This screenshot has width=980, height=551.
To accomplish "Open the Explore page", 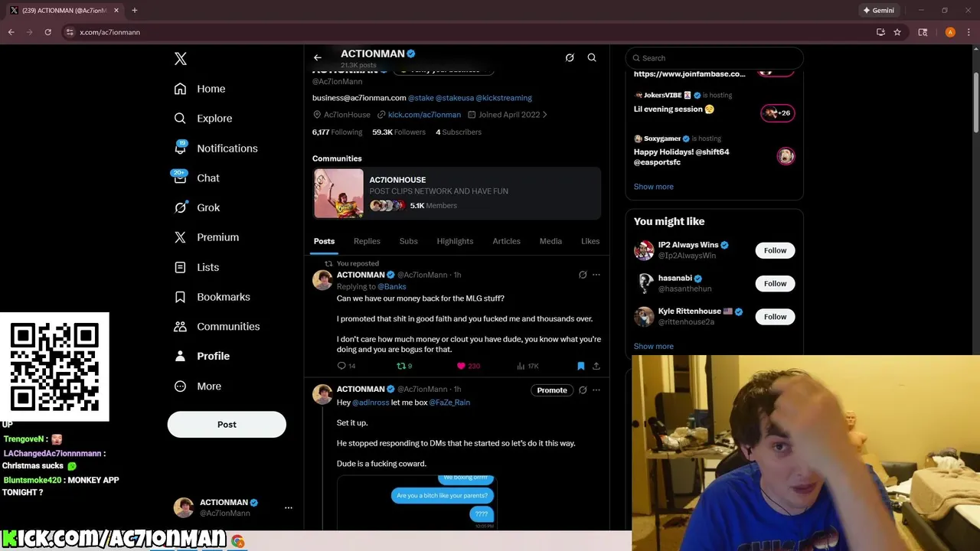I will [x=203, y=119].
